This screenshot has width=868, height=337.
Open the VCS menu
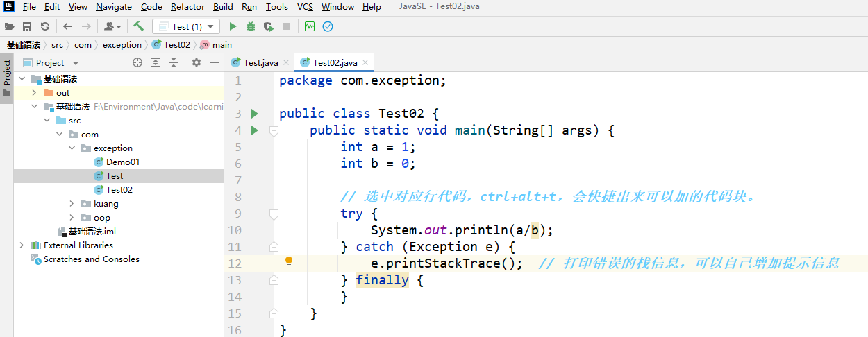point(305,6)
